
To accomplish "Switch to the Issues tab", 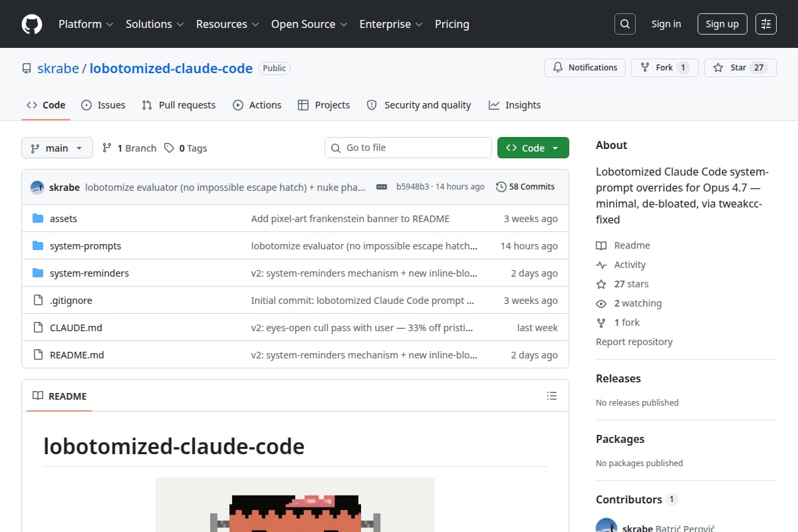I will [103, 105].
